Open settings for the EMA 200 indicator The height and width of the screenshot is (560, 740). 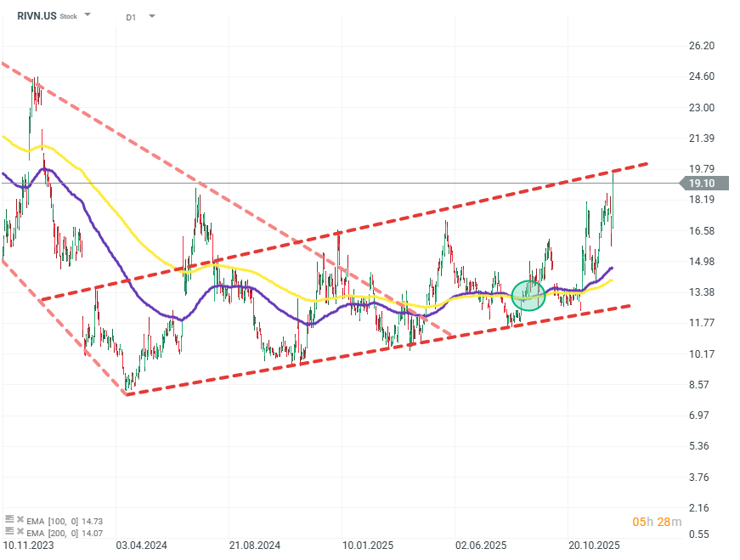pyautogui.click(x=9, y=533)
